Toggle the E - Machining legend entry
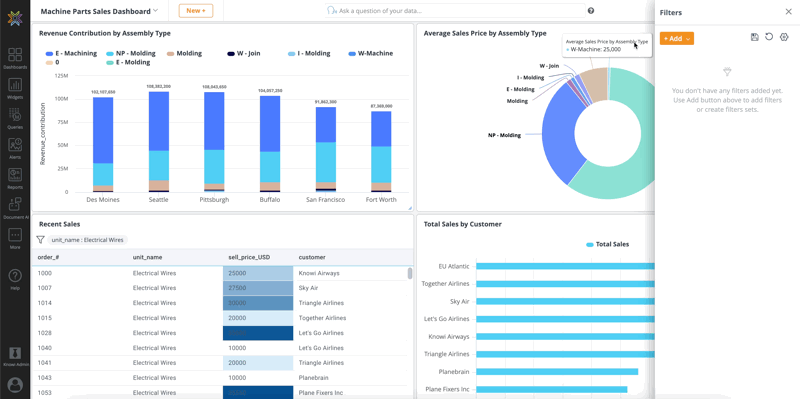800x399 pixels. (71, 54)
